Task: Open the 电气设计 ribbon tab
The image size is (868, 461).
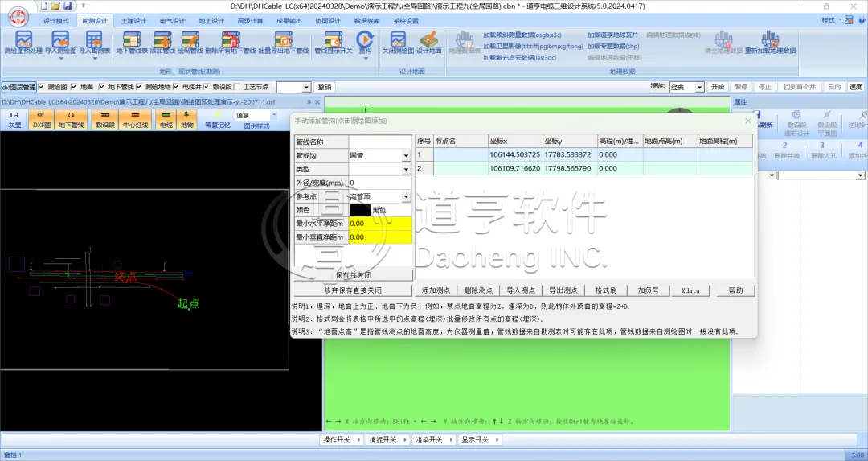Action: click(x=171, y=20)
